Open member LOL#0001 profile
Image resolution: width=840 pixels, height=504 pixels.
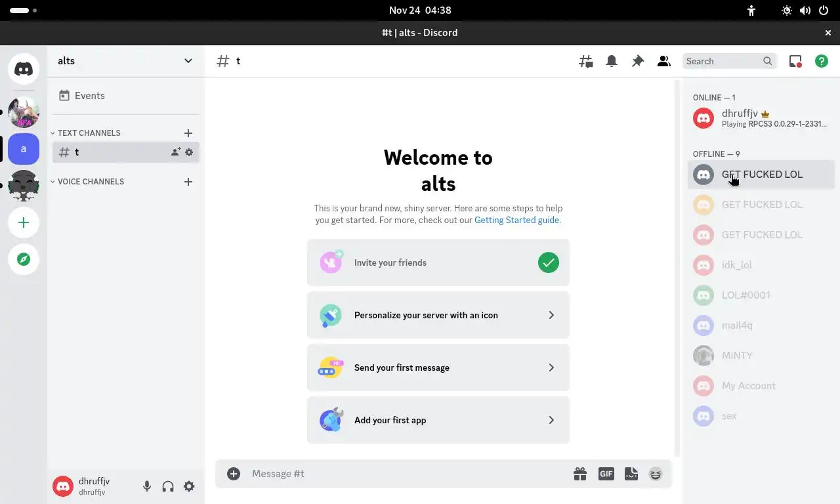[x=761, y=295]
